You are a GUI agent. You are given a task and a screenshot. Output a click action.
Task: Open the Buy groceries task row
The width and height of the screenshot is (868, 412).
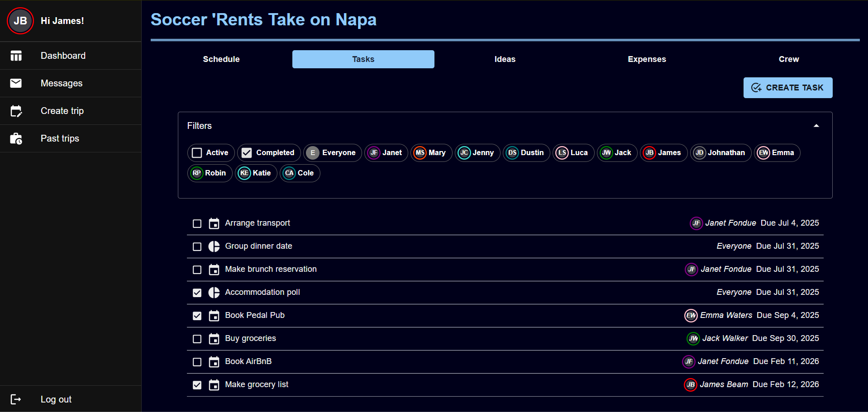(251, 339)
